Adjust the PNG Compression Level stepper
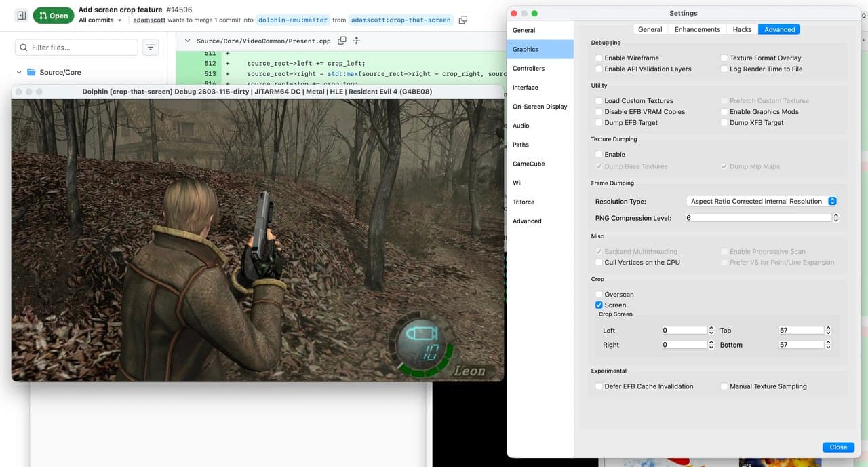Viewport: 868px width, 467px height. pos(835,218)
